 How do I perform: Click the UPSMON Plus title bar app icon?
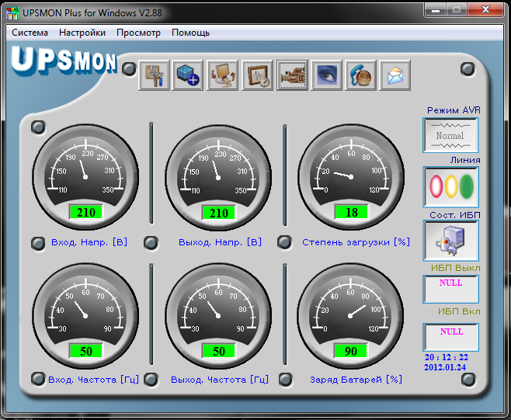pos(12,13)
